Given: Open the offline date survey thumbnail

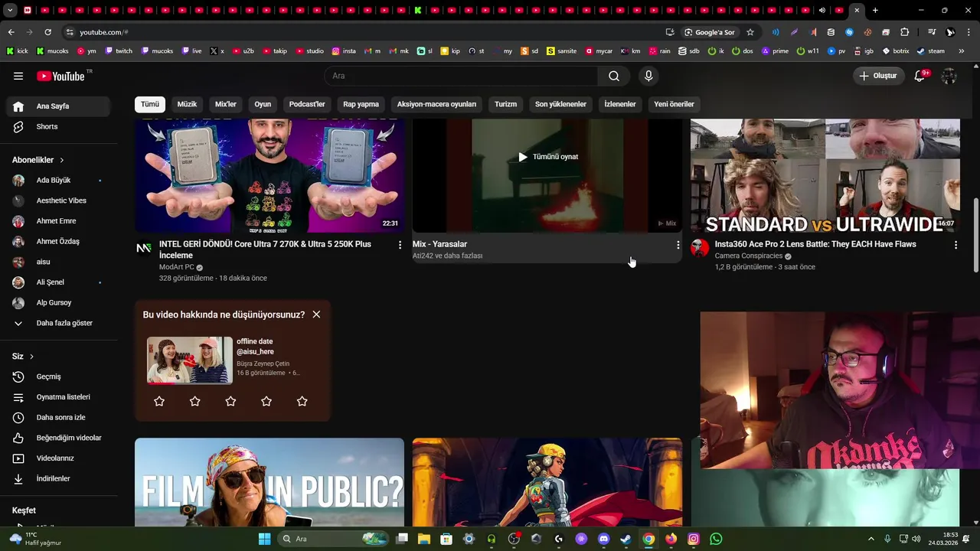Looking at the screenshot, I should [190, 360].
